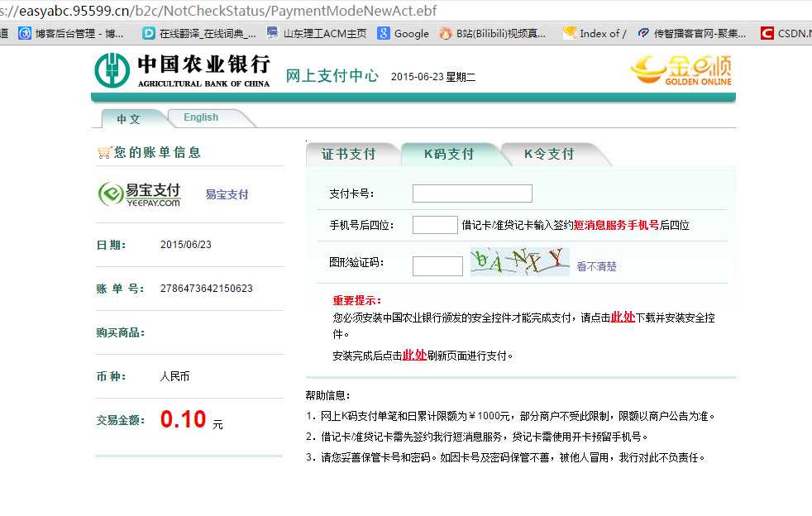Click the bill number 2786473642150623
Viewport: 812px width, 516px height.
click(x=207, y=288)
